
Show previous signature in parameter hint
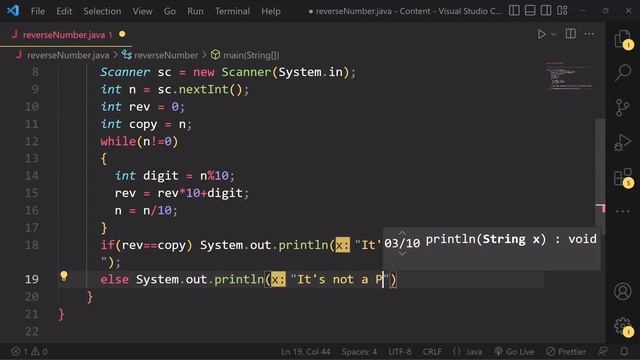click(402, 233)
